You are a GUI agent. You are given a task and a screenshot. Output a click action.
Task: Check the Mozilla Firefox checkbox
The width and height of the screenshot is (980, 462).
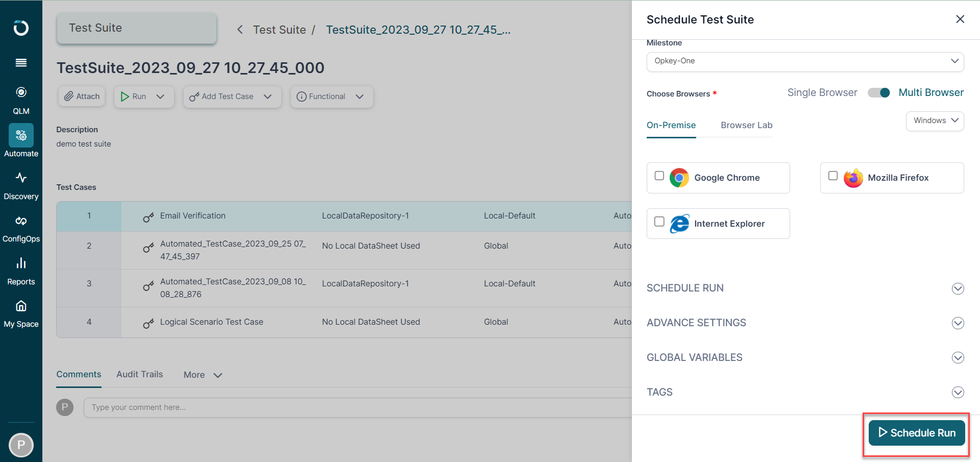(833, 176)
